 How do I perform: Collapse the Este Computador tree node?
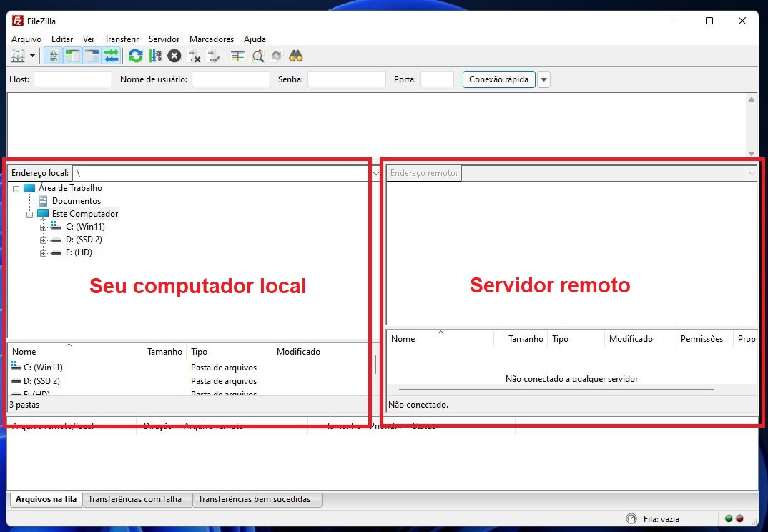[x=29, y=214]
